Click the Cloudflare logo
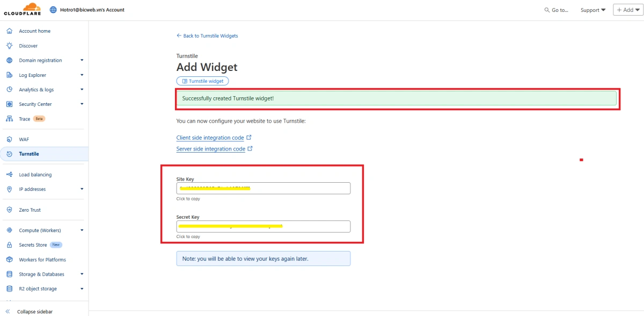 point(22,9)
